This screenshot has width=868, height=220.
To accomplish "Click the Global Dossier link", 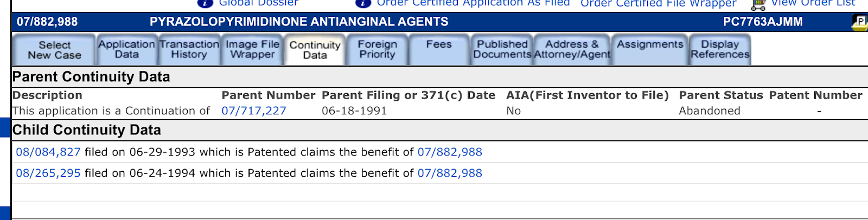I will coord(259,3).
